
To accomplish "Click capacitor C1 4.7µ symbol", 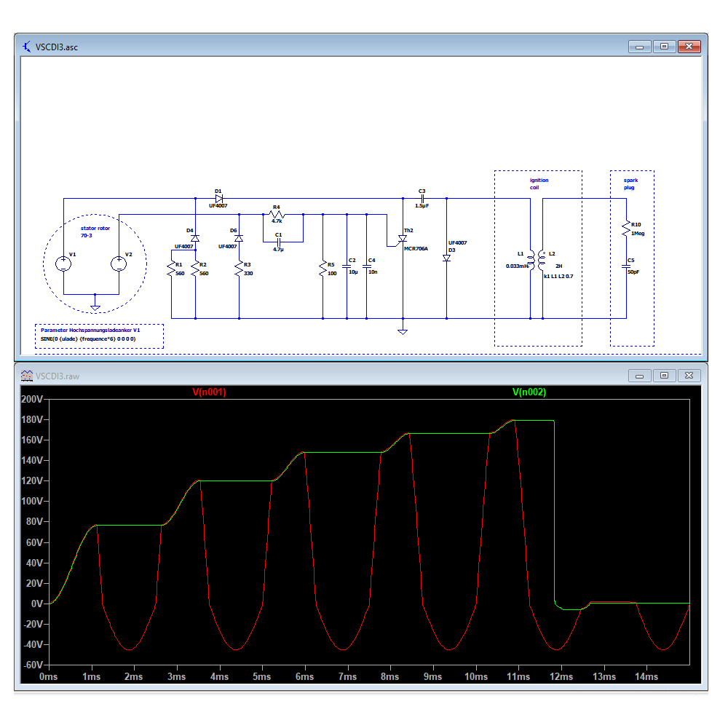I will click(x=279, y=242).
